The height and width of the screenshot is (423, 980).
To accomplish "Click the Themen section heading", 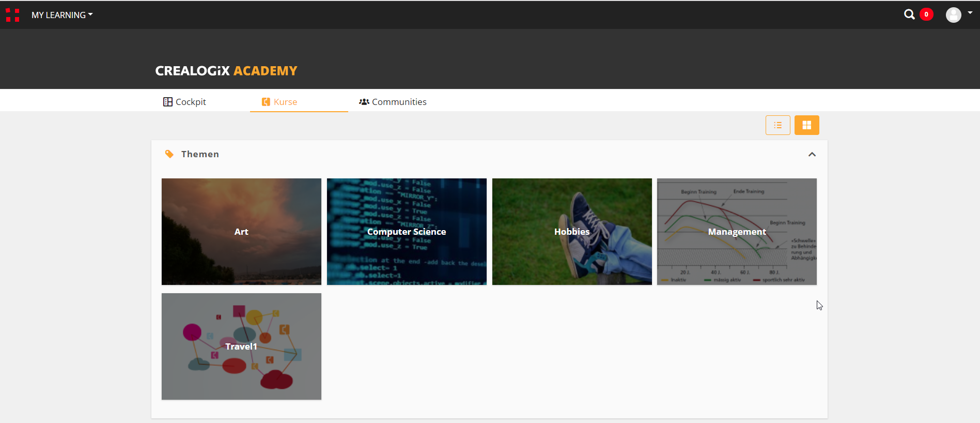I will [200, 154].
